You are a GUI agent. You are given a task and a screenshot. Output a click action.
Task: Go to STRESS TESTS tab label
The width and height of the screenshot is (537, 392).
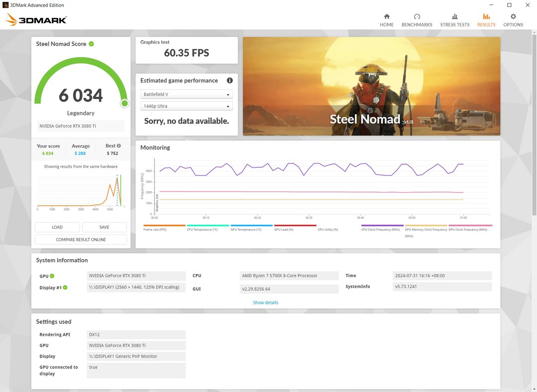454,25
